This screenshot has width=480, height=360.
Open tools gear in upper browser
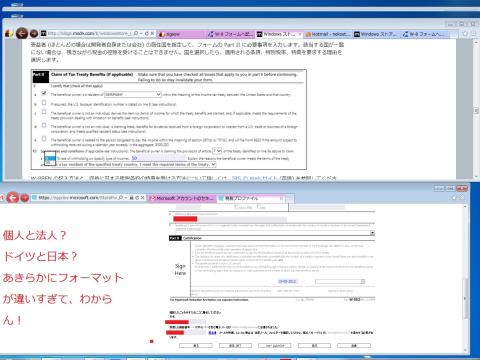(x=473, y=33)
